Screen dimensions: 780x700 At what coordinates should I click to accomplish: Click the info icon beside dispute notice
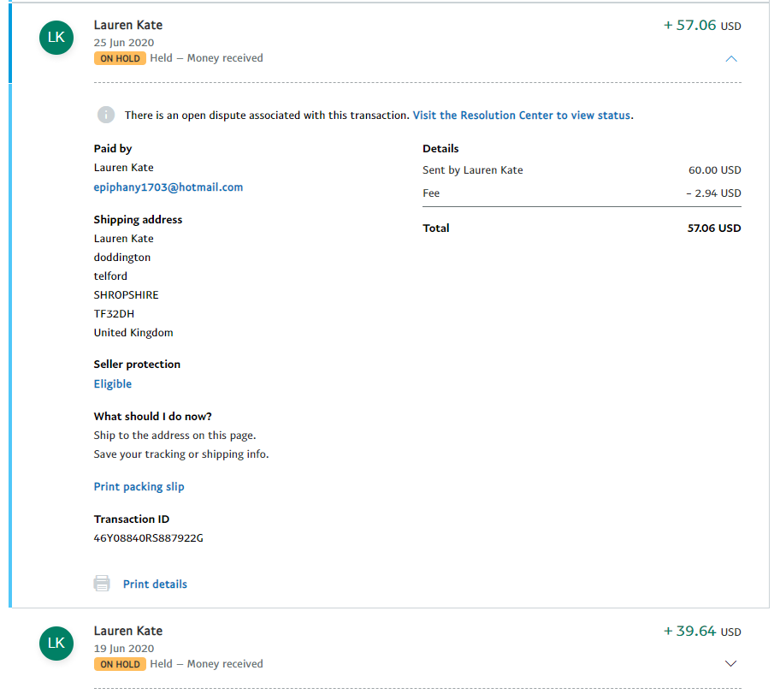click(x=106, y=115)
